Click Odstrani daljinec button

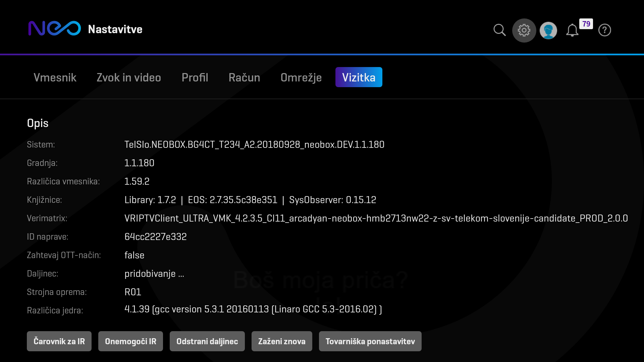[207, 341]
